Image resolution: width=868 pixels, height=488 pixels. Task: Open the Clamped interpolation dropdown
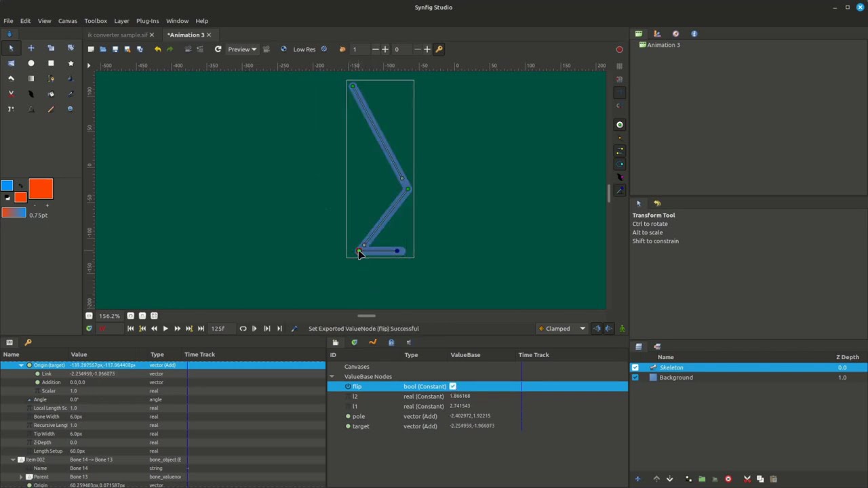pyautogui.click(x=562, y=329)
